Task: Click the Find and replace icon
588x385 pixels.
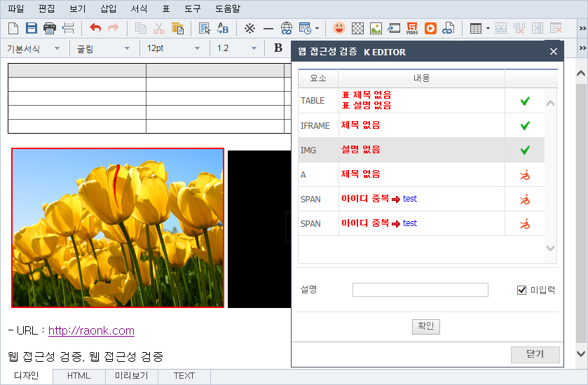Action: (x=223, y=28)
